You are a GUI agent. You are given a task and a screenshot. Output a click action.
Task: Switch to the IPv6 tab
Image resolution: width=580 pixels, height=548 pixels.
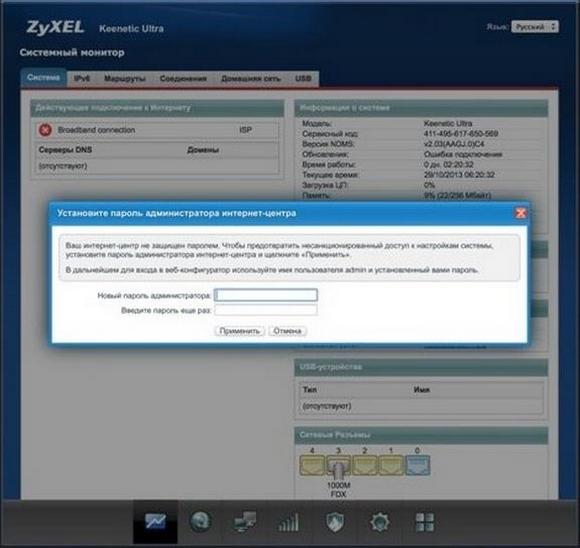point(82,78)
